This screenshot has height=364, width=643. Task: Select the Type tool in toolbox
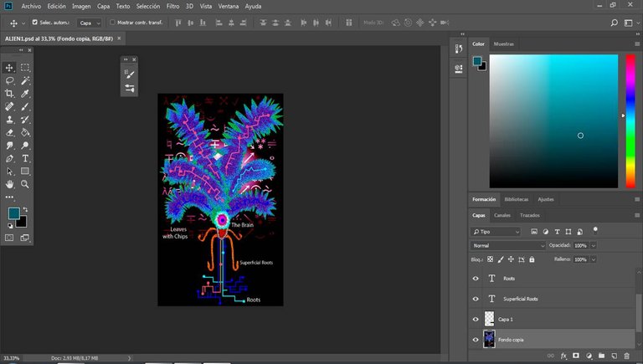(25, 159)
